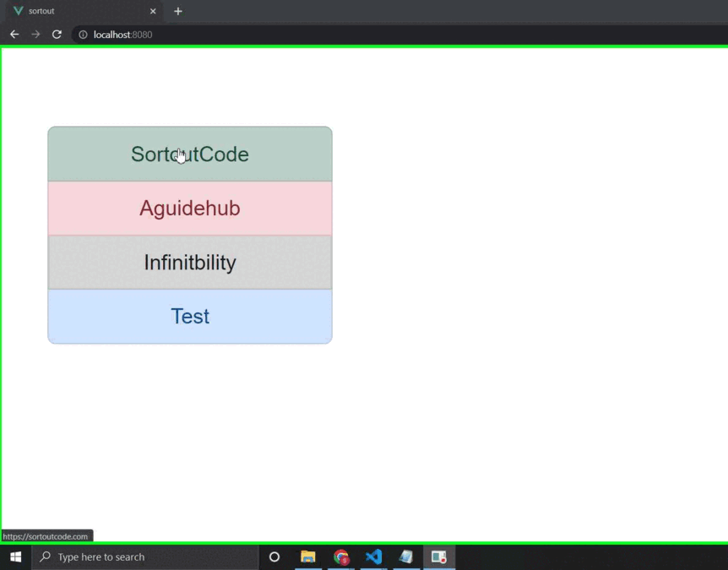Open the SortoutCode list link

[190, 154]
